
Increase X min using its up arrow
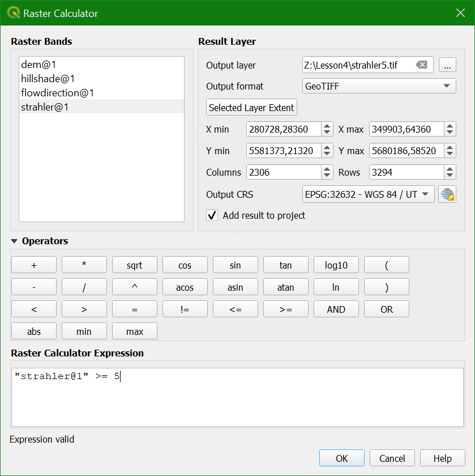pyautogui.click(x=327, y=126)
